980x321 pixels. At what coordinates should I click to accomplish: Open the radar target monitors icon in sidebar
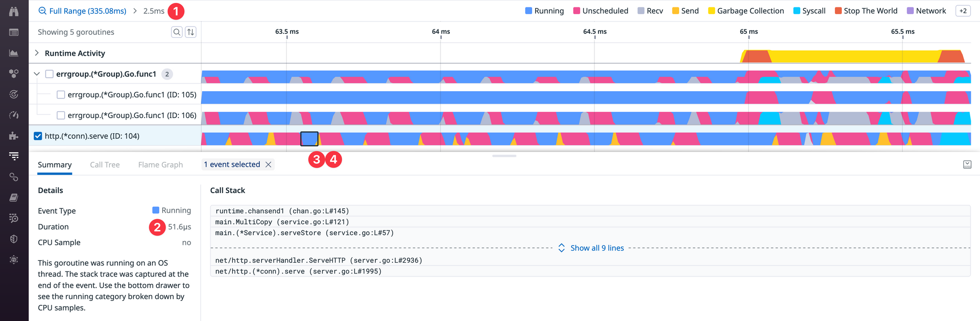(x=14, y=94)
